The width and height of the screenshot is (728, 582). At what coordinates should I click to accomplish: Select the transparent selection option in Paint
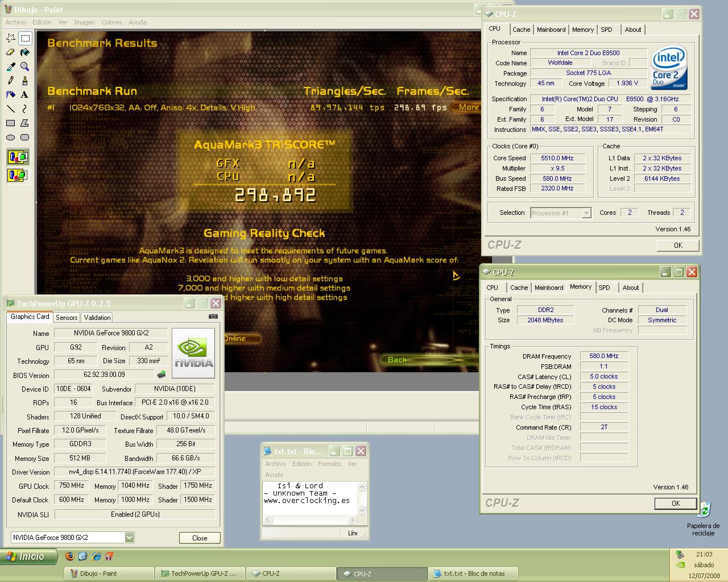click(x=18, y=175)
